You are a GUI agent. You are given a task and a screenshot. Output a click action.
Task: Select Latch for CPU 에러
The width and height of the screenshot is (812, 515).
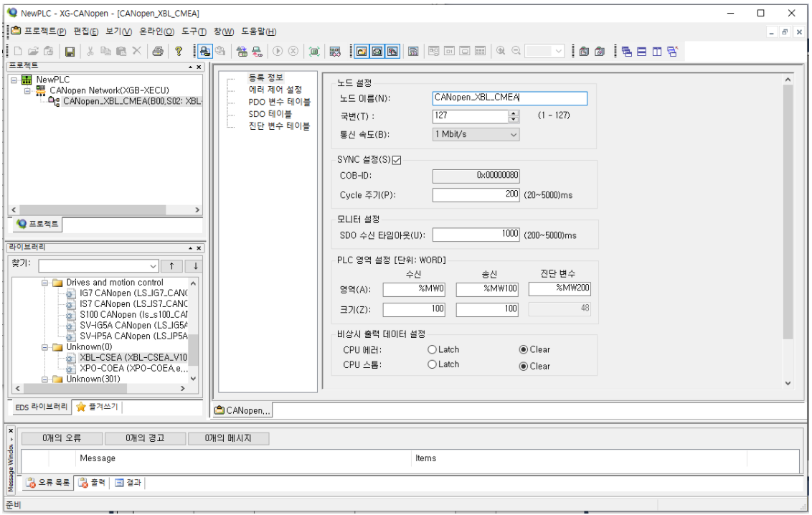431,349
